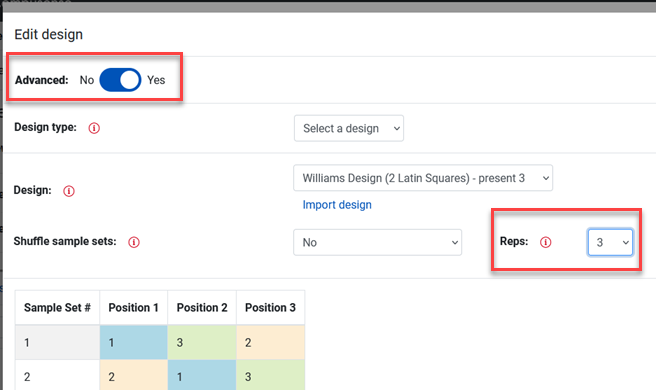
Task: Open the Shuffle sample sets No dropdown
Action: tap(377, 242)
